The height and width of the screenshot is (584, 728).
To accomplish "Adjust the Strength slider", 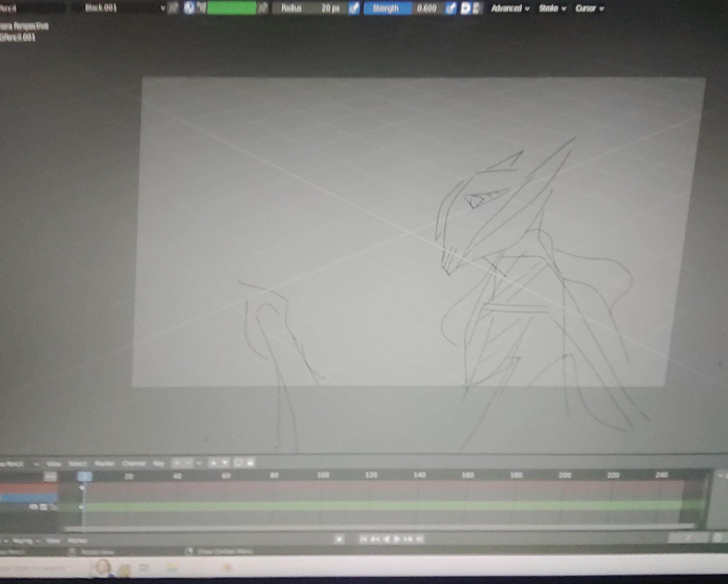I will [x=404, y=8].
